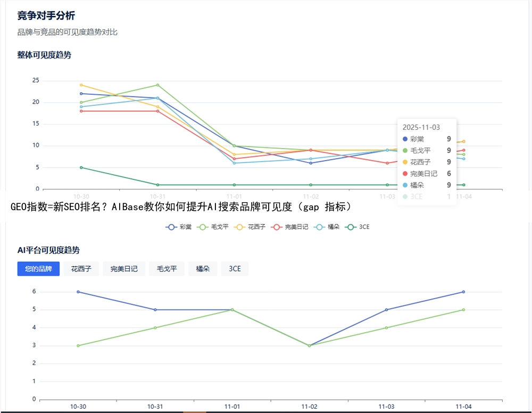The width and height of the screenshot is (532, 413).
Task: Open the 完美日记 platform tab
Action: click(124, 269)
